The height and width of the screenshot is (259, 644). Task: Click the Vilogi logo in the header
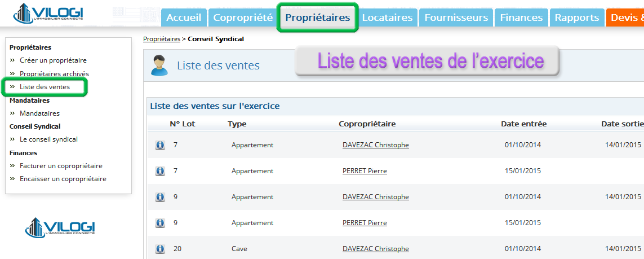(x=48, y=13)
